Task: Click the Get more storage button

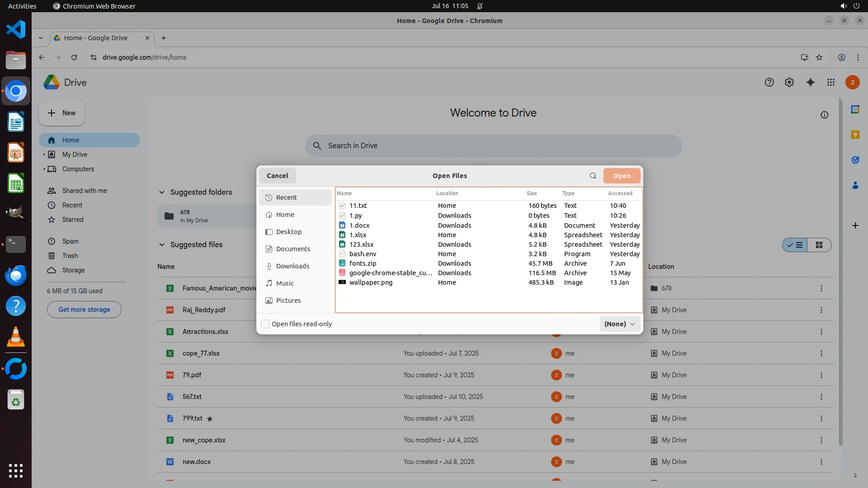Action: coord(84,310)
